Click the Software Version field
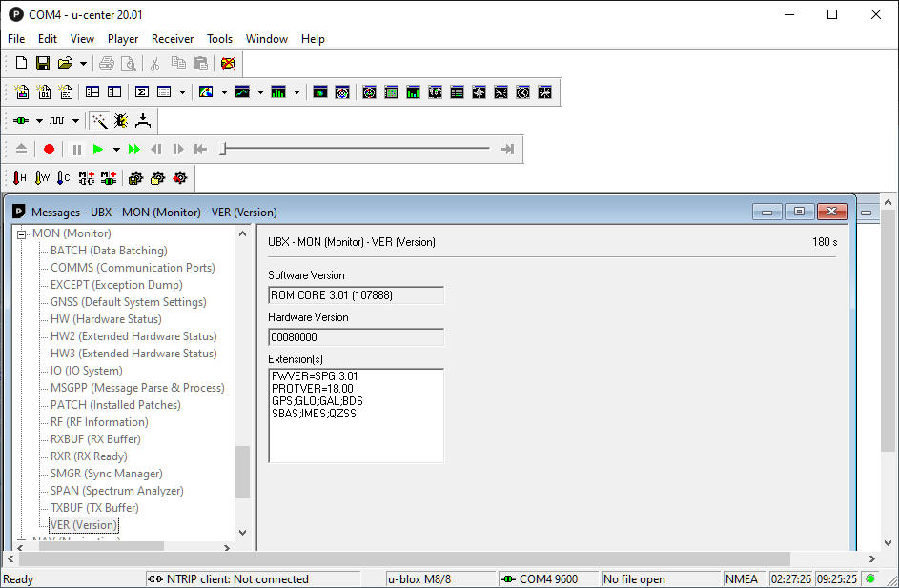This screenshot has width=899, height=588. [356, 295]
